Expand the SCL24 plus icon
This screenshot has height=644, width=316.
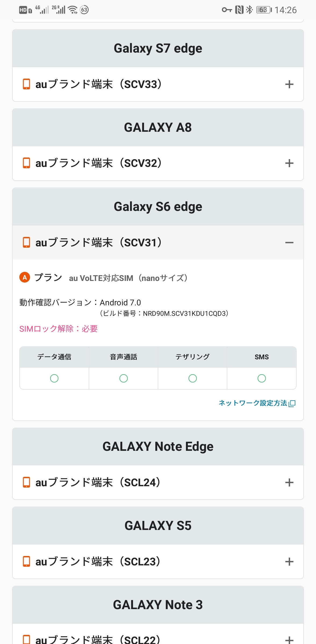[x=289, y=482]
